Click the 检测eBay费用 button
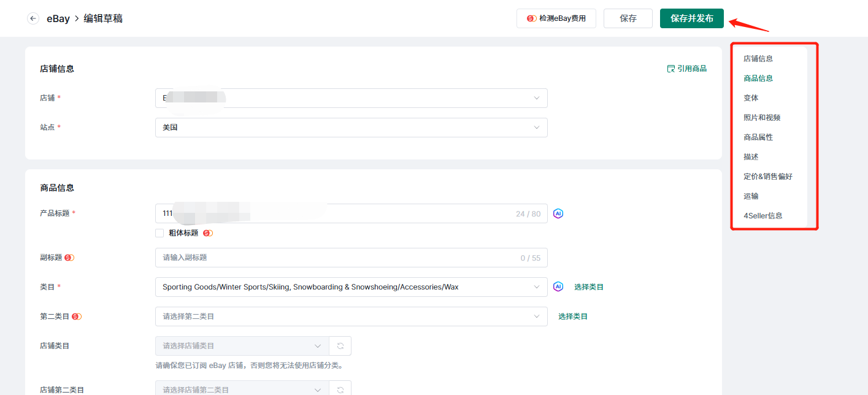Viewport: 868px width, 395px height. click(x=556, y=18)
